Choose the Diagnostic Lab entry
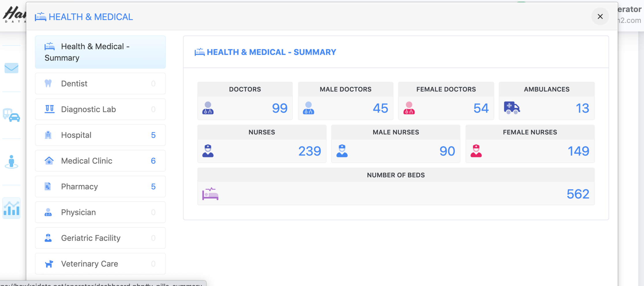Image resolution: width=644 pixels, height=286 pixels. pyautogui.click(x=100, y=109)
